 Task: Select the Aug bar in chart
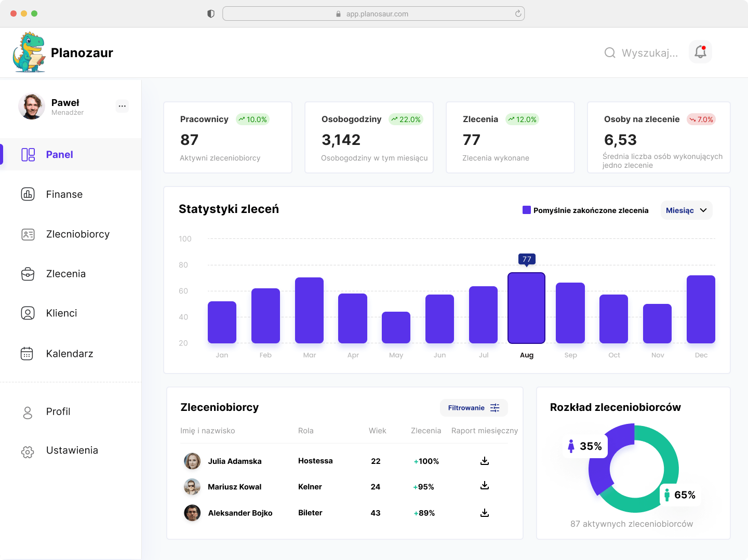(526, 308)
